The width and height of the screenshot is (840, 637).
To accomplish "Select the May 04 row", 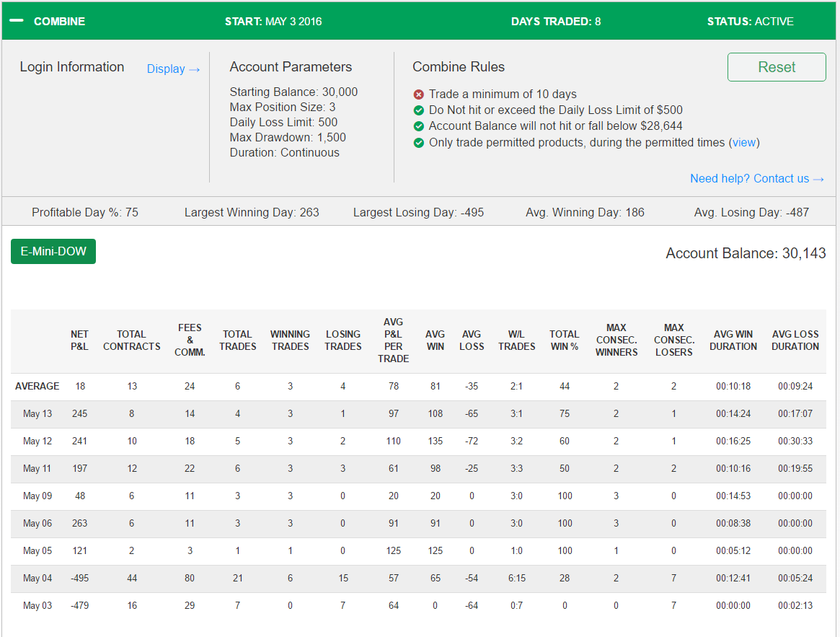I will [418, 579].
